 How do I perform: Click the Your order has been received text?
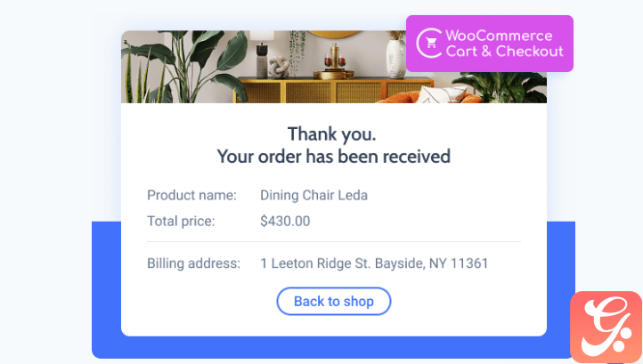(333, 157)
